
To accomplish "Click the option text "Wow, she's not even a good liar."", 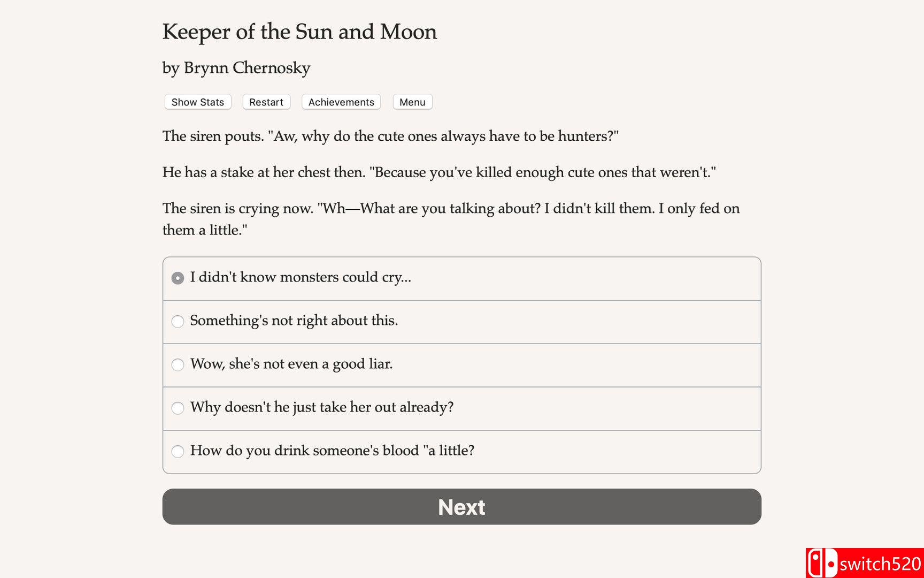I will pyautogui.click(x=291, y=364).
